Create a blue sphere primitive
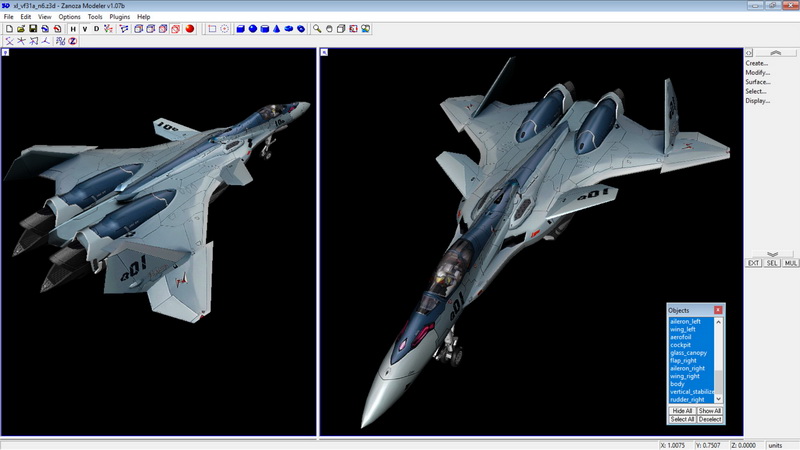The width and height of the screenshot is (800, 450). (253, 29)
